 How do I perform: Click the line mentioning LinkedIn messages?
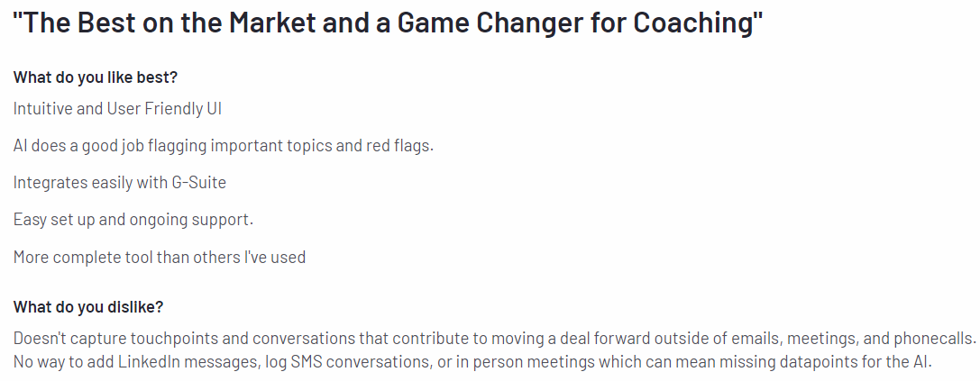pyautogui.click(x=472, y=362)
